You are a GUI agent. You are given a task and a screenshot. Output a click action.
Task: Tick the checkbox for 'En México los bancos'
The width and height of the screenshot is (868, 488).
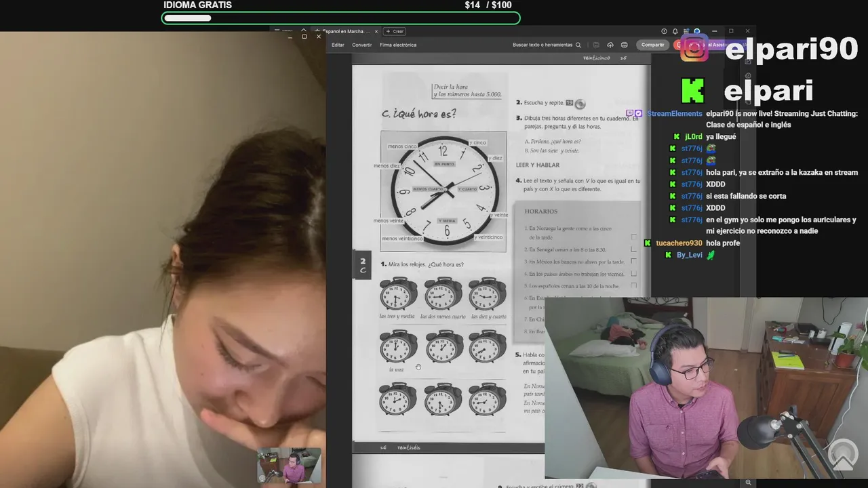coord(634,262)
